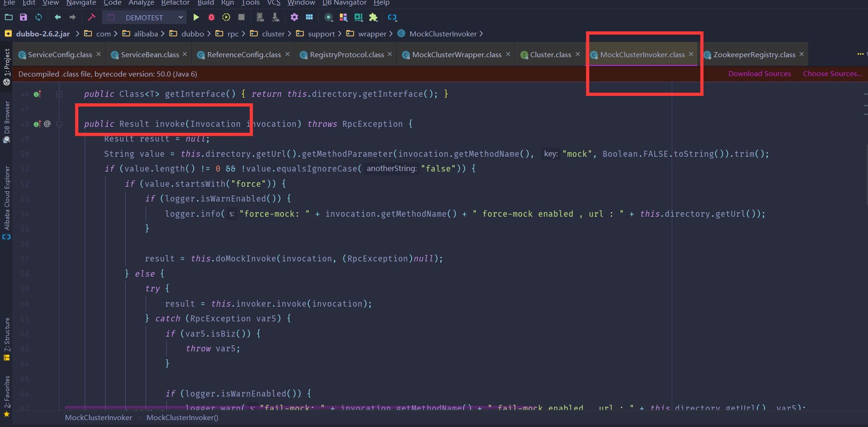Switch to ZookeeperRegistry.class tab
868x427 pixels.
pos(754,54)
